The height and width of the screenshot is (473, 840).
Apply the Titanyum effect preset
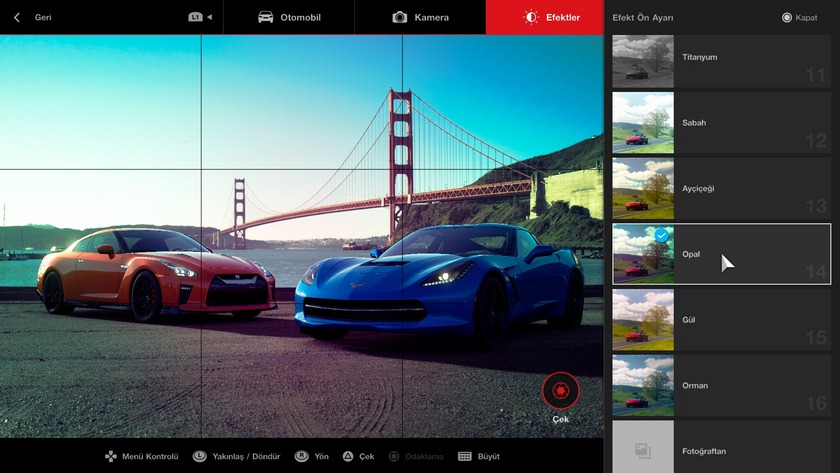(720, 58)
